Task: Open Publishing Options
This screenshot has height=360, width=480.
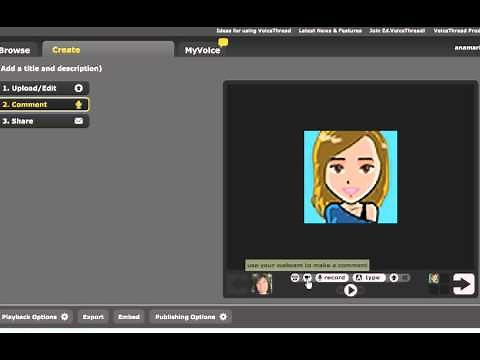Action: (191, 317)
